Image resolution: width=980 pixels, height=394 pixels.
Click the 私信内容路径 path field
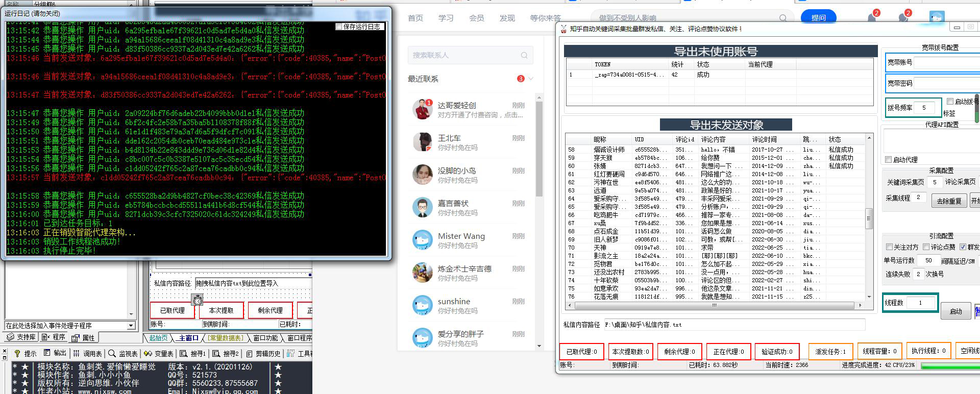tap(734, 325)
